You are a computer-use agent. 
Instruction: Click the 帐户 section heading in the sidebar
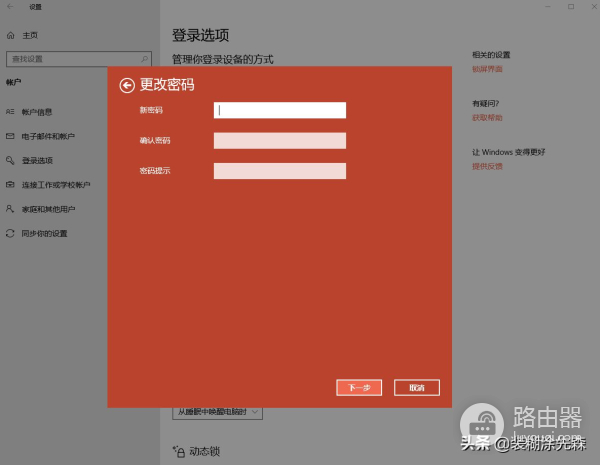pos(13,82)
